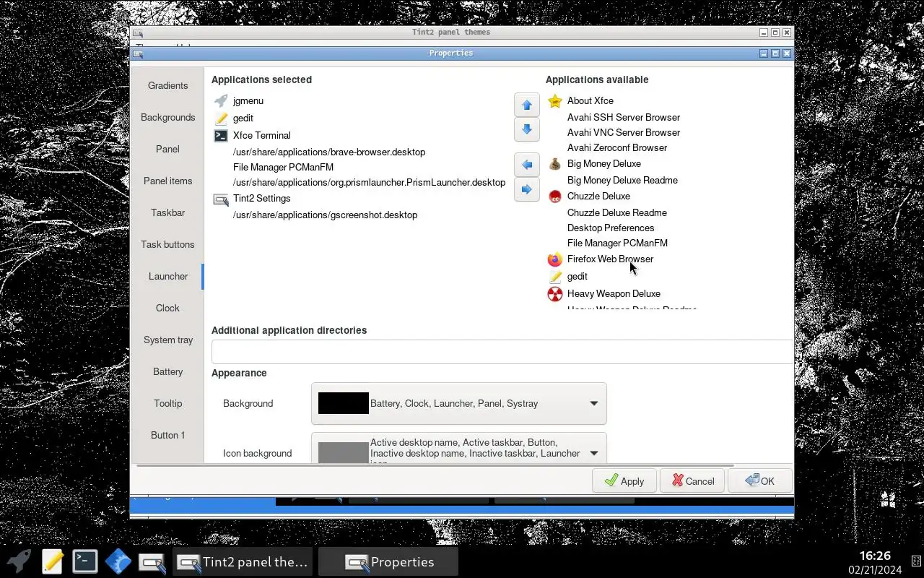The height and width of the screenshot is (578, 924).
Task: Open the System tray section
Action: pyautogui.click(x=167, y=340)
